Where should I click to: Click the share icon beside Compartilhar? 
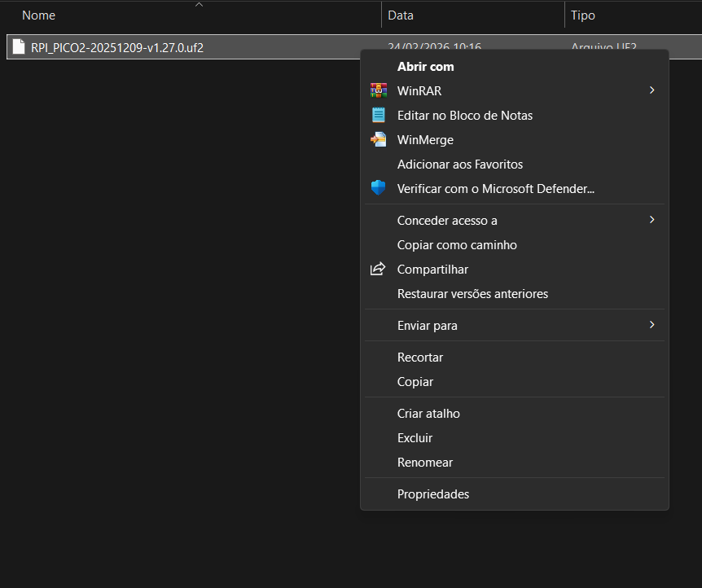pos(378,269)
